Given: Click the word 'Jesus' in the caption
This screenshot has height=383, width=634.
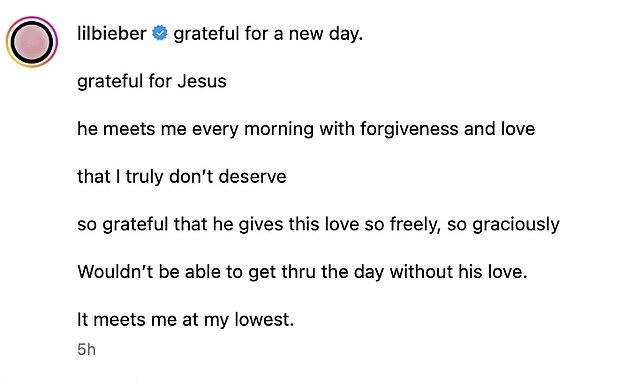Looking at the screenshot, I should point(202,81).
